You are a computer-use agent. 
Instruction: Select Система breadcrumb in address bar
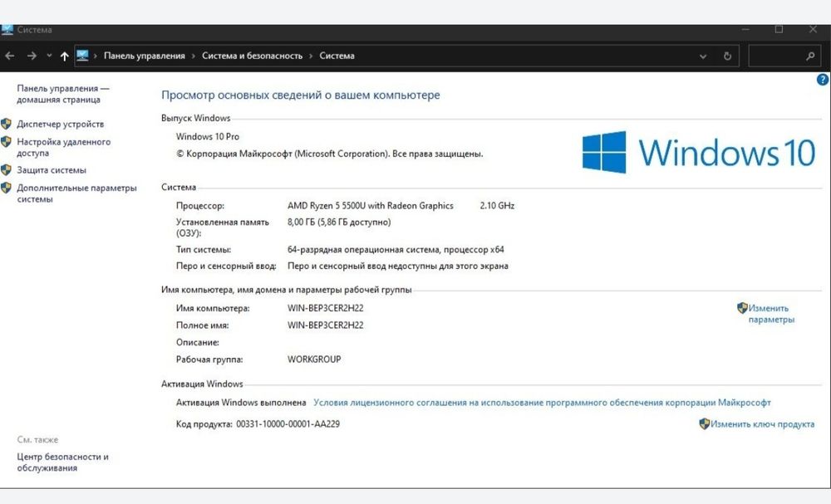point(337,56)
